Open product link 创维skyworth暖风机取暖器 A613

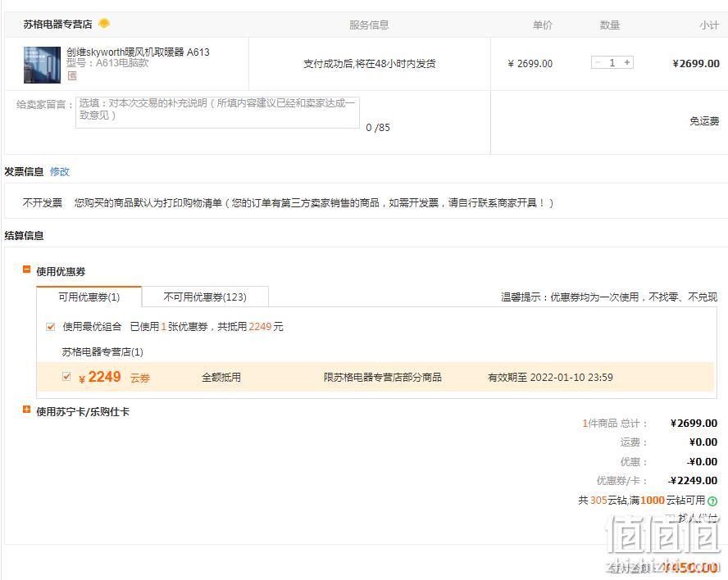[x=138, y=52]
